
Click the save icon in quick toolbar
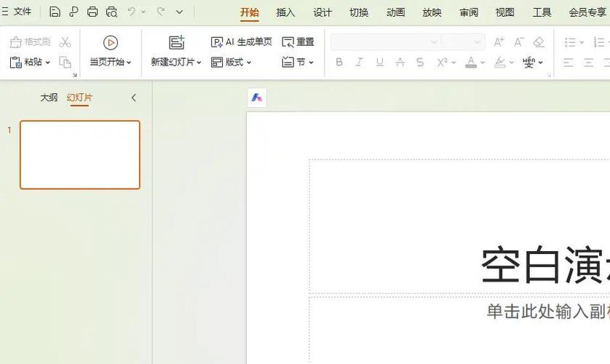tap(55, 12)
